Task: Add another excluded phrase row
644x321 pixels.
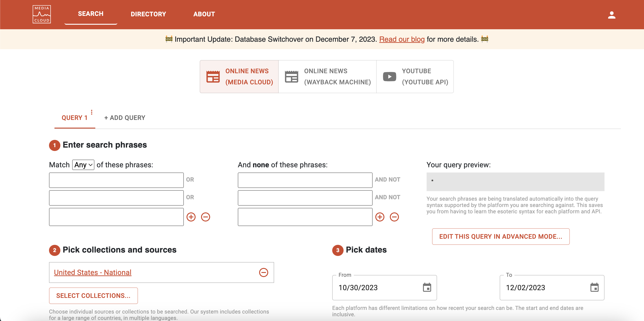Action: click(x=380, y=217)
